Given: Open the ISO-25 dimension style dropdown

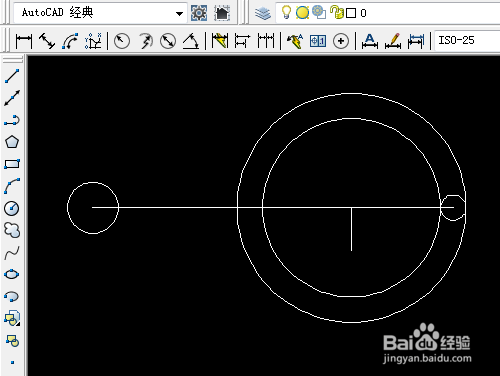Looking at the screenshot, I should point(468,41).
